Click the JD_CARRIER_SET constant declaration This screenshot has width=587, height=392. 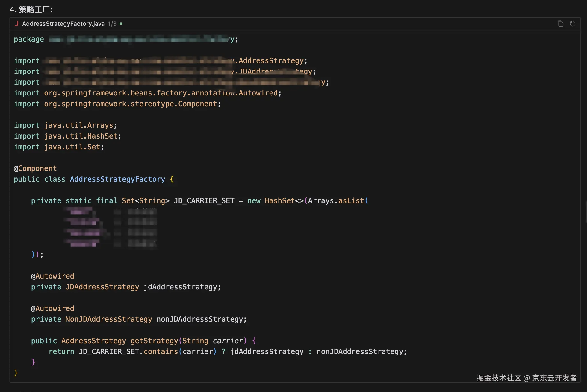(x=204, y=201)
